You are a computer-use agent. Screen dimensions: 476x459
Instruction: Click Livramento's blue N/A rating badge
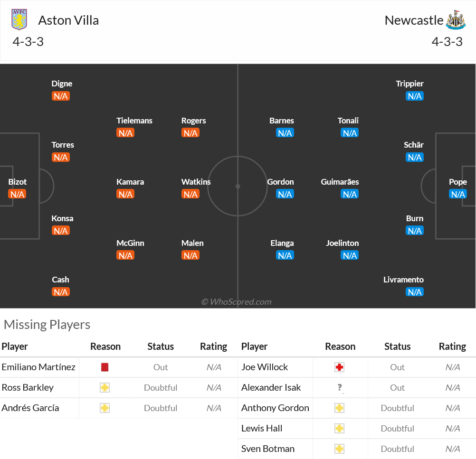(x=414, y=292)
